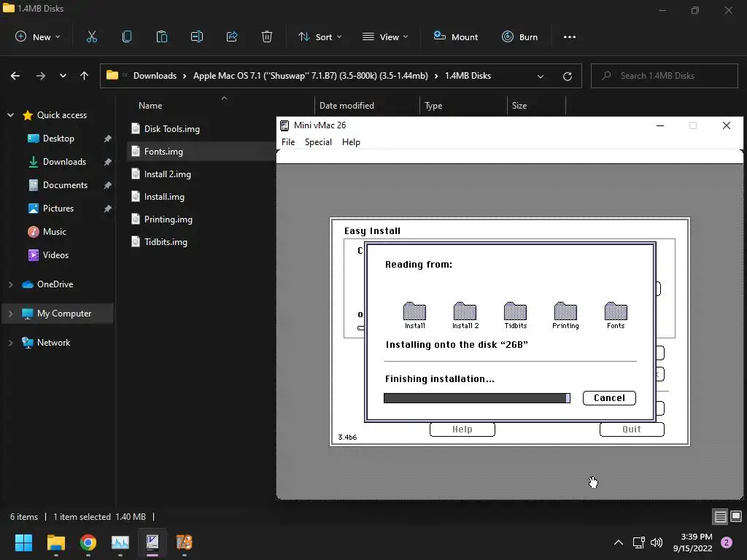The width and height of the screenshot is (747, 560).
Task: Expand the My Computer tree node
Action: [10, 314]
